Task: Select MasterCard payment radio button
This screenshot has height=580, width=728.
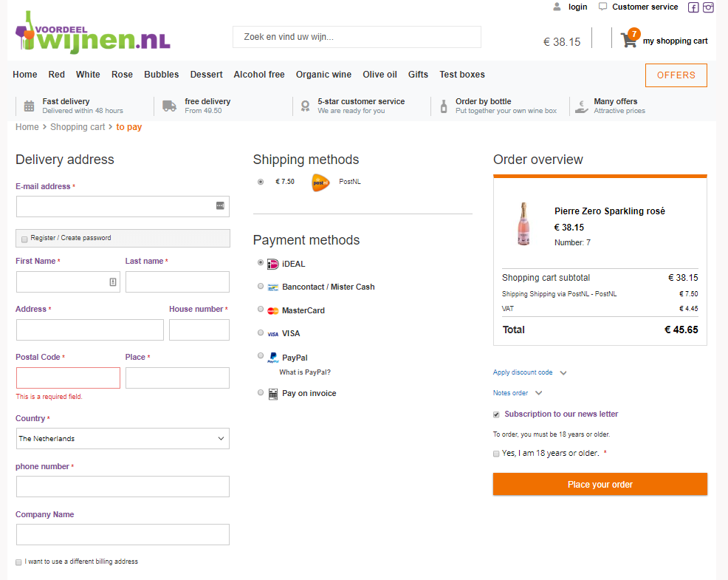Action: pos(261,309)
